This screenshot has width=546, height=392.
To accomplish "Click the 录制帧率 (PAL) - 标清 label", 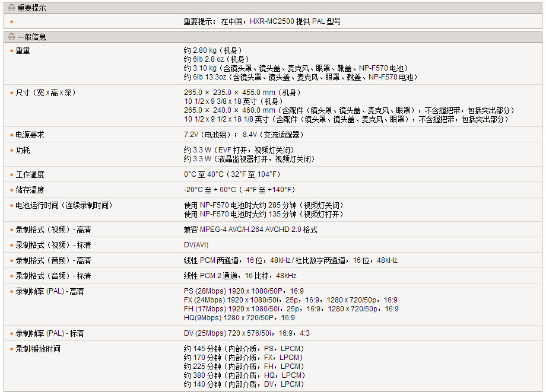I will pyautogui.click(x=50, y=333).
